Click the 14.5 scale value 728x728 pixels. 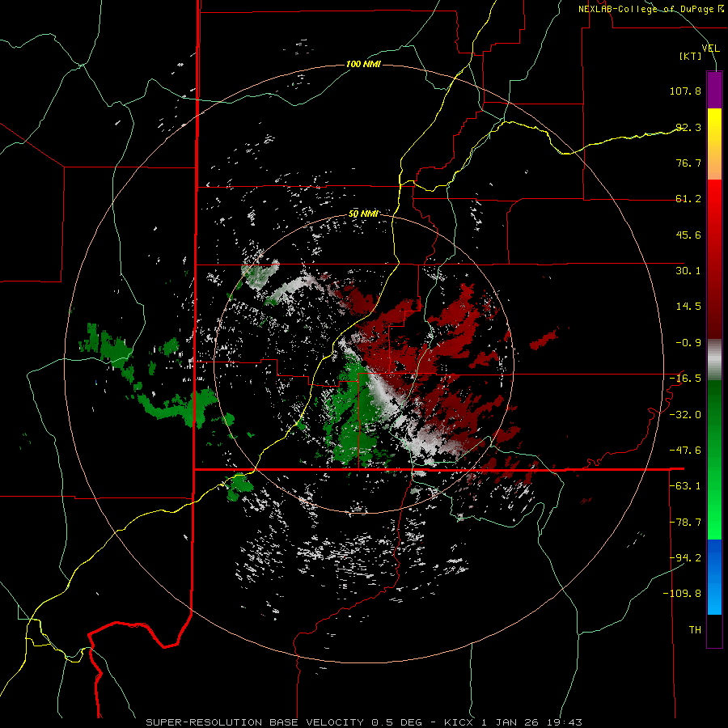point(688,307)
